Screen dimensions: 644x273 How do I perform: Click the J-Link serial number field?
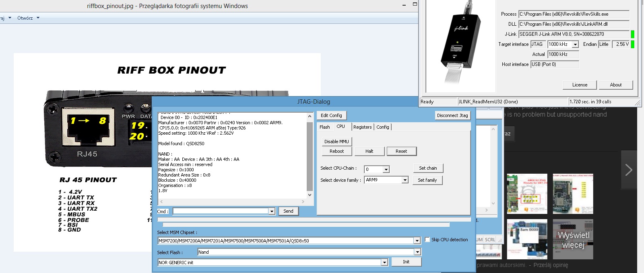point(574,34)
